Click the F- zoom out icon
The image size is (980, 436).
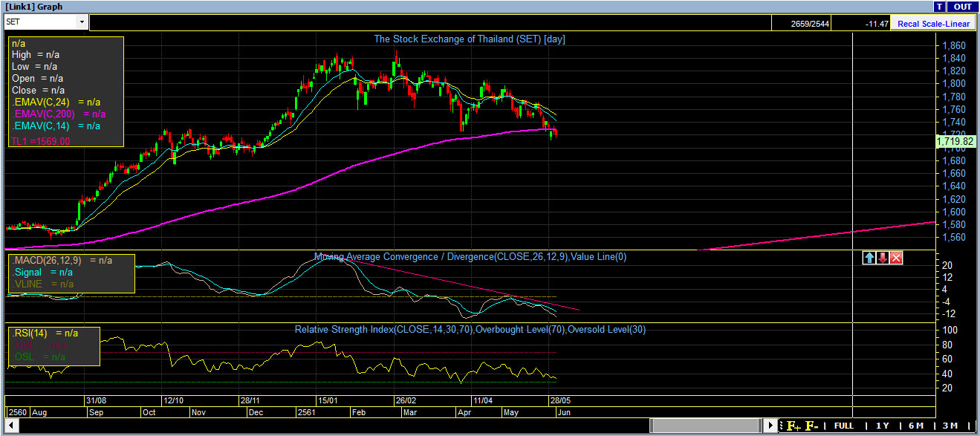tap(812, 426)
